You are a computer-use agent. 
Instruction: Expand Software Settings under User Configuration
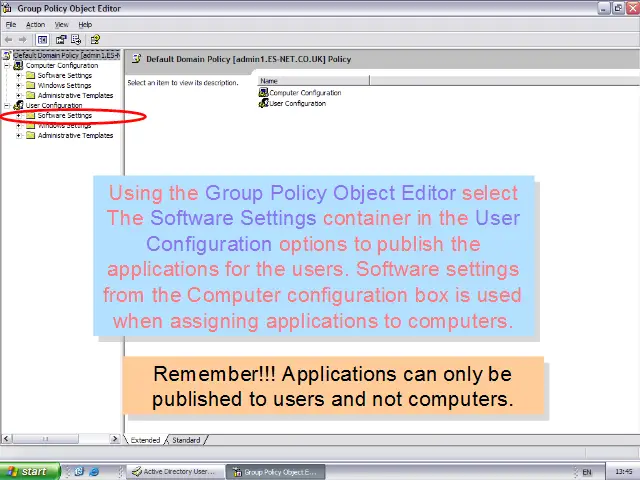click(x=19, y=116)
